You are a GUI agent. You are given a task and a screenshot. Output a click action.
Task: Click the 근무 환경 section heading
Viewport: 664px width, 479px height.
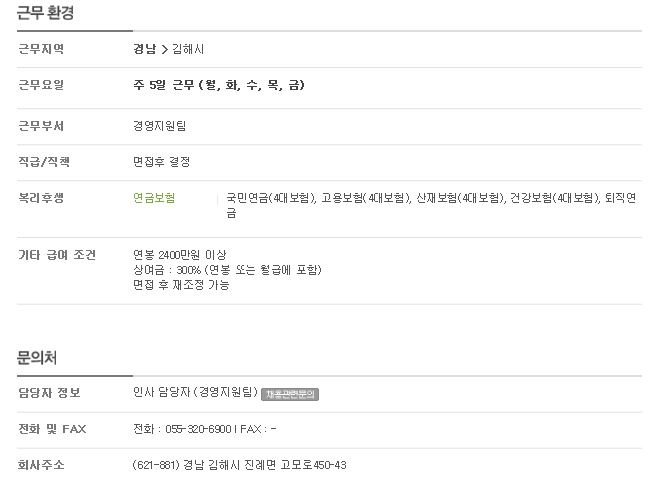click(x=45, y=12)
